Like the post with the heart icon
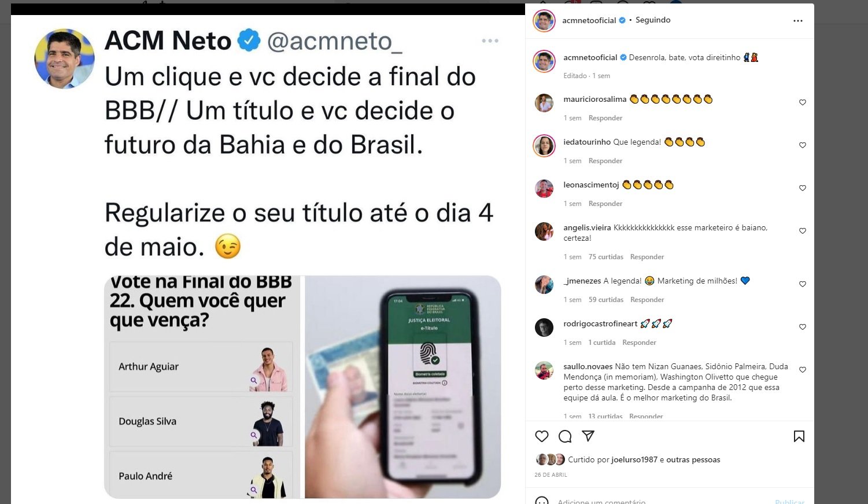 [x=542, y=436]
